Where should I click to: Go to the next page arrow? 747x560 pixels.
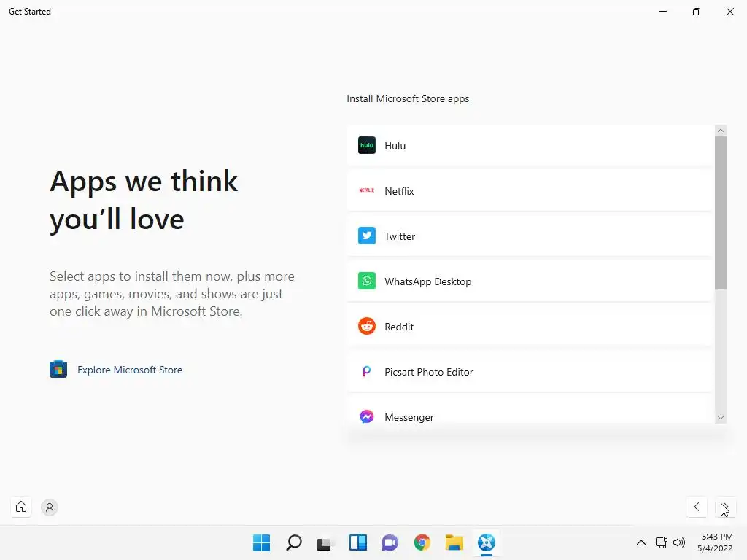725,507
